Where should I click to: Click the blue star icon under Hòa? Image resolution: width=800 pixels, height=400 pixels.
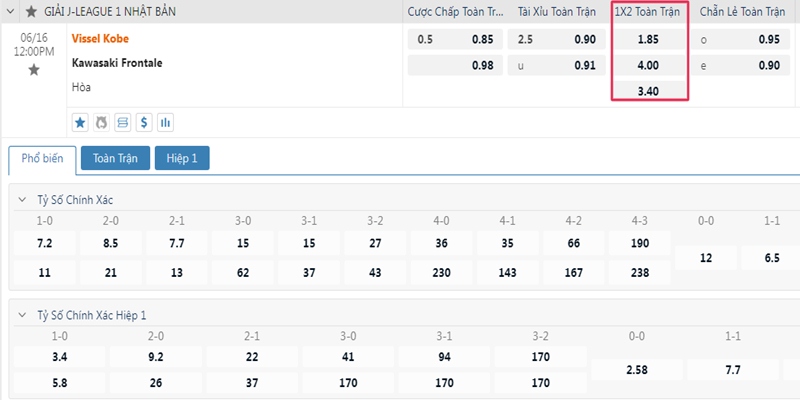(x=80, y=122)
